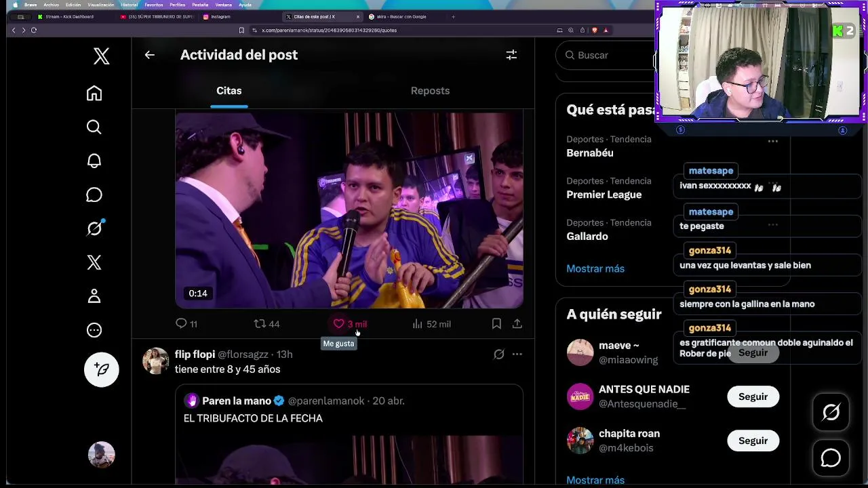
Task: Show more trends under Gallardo
Action: (x=595, y=269)
